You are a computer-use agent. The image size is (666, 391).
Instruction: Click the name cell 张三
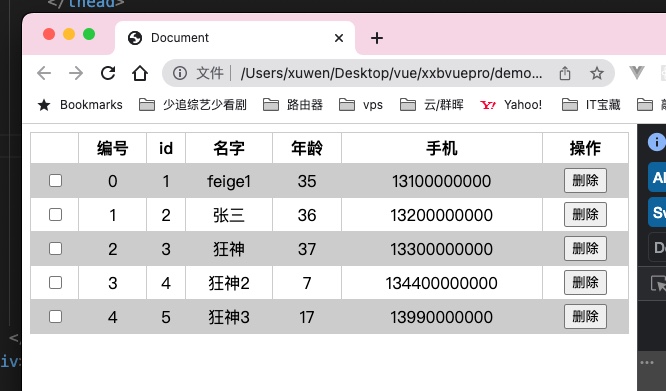[x=229, y=215]
